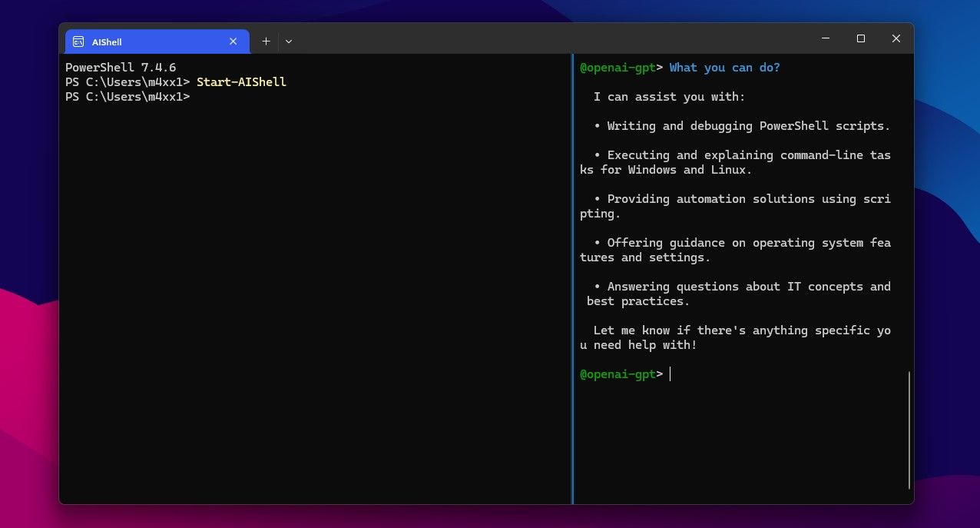Click the "I can assist you with:" line
The width and height of the screenshot is (980, 528).
[669, 97]
